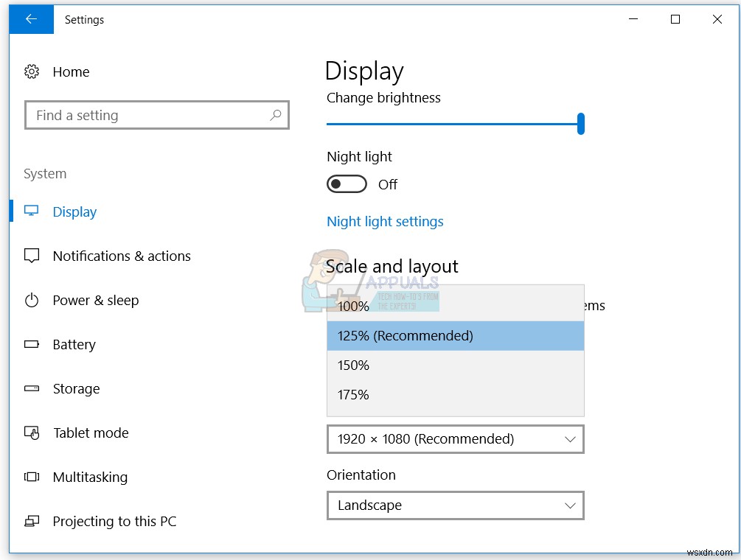The width and height of the screenshot is (741, 560).
Task: Click the Storage drive icon
Action: tap(31, 388)
